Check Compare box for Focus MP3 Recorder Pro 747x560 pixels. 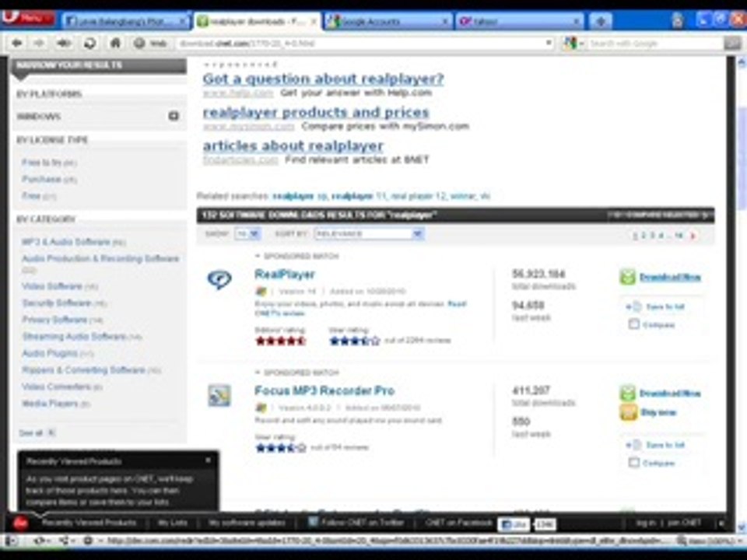click(633, 462)
